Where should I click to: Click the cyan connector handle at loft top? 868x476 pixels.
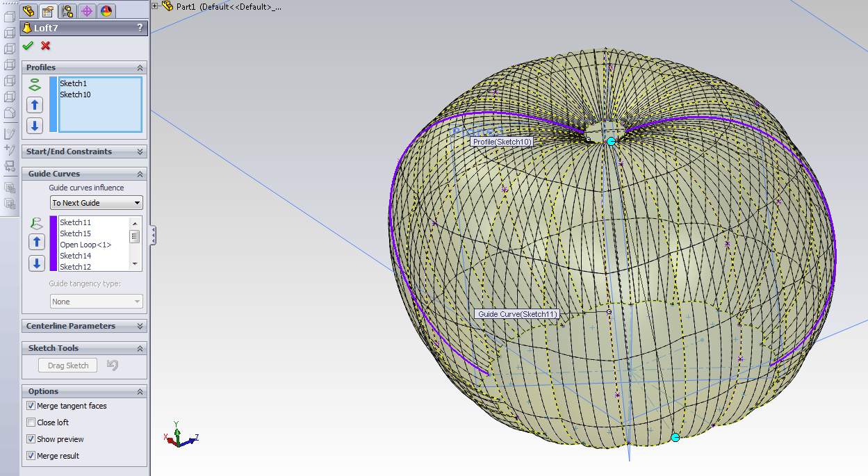tap(612, 141)
